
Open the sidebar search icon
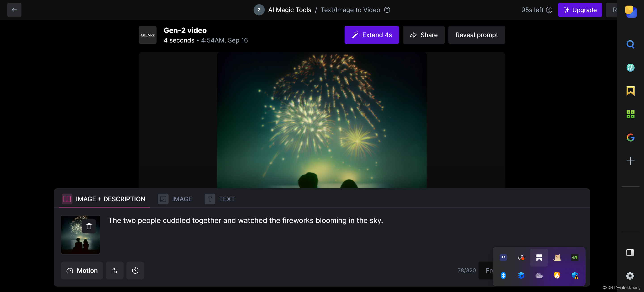631,44
